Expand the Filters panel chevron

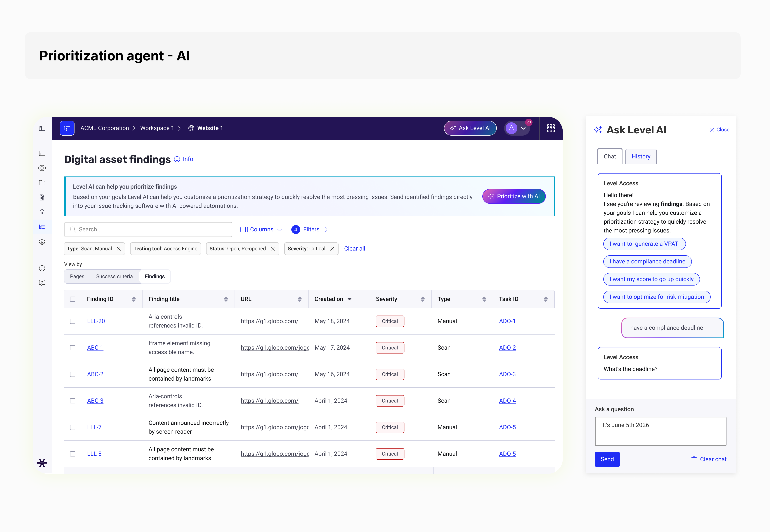click(x=326, y=229)
